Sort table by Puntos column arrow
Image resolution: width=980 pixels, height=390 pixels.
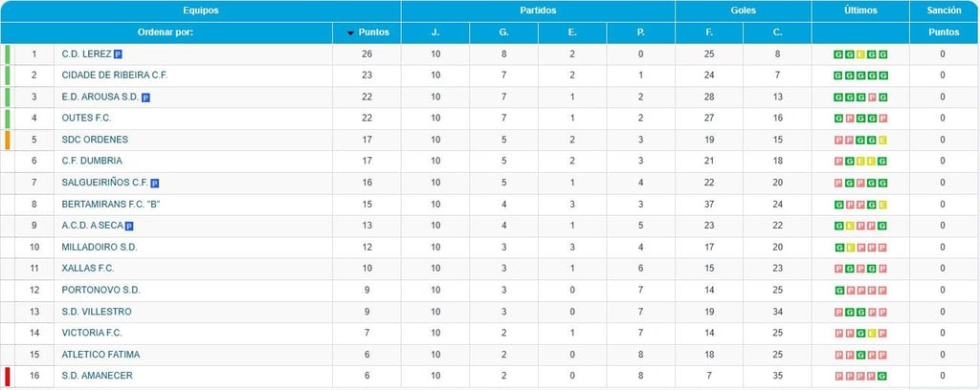352,33
